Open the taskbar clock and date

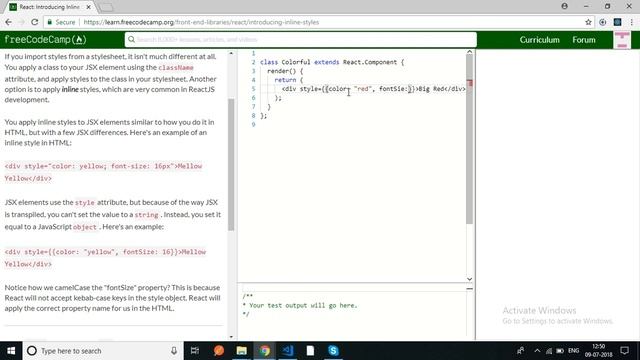pos(598,351)
